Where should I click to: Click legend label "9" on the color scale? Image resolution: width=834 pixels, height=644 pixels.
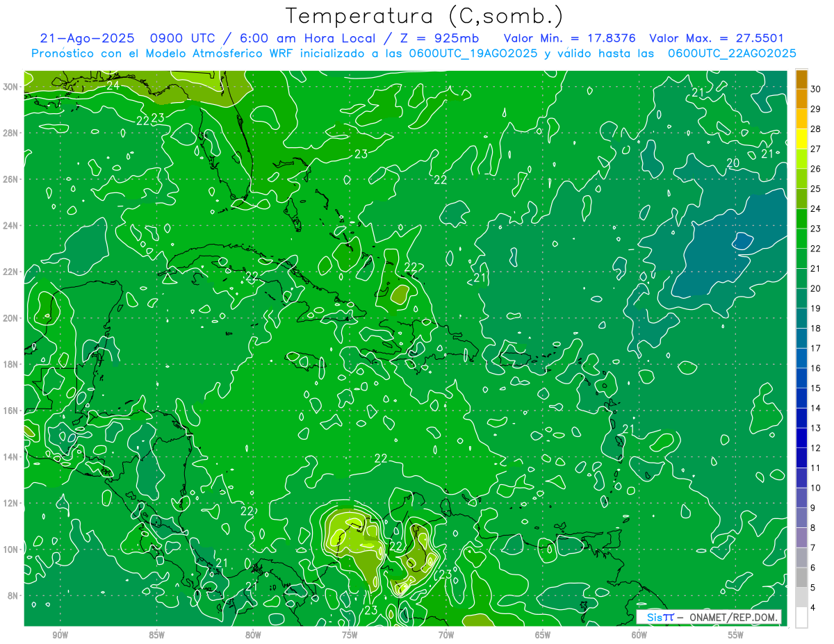coord(813,508)
